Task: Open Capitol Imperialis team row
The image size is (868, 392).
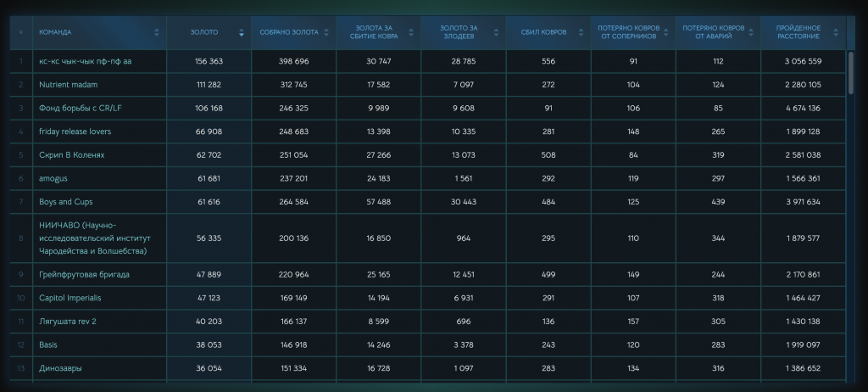Action: click(x=70, y=299)
